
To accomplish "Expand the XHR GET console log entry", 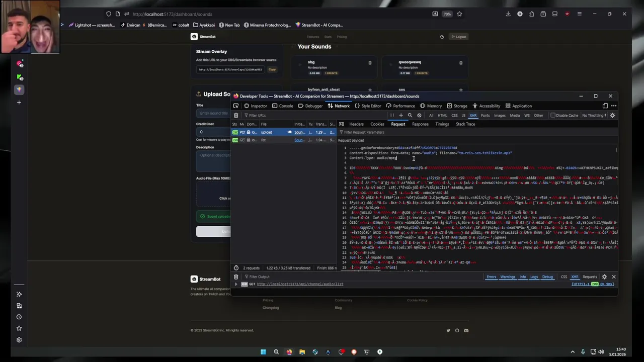I will coord(236,284).
